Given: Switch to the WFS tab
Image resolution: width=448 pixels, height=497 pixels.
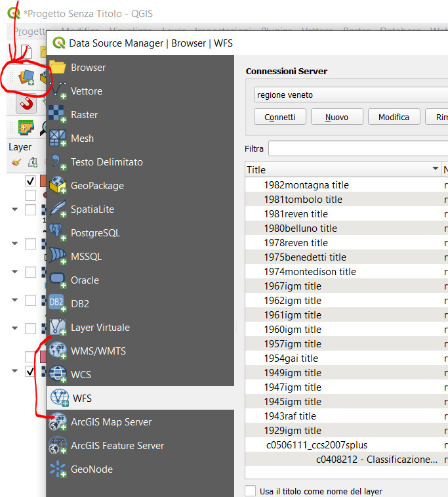Looking at the screenshot, I should [140, 398].
